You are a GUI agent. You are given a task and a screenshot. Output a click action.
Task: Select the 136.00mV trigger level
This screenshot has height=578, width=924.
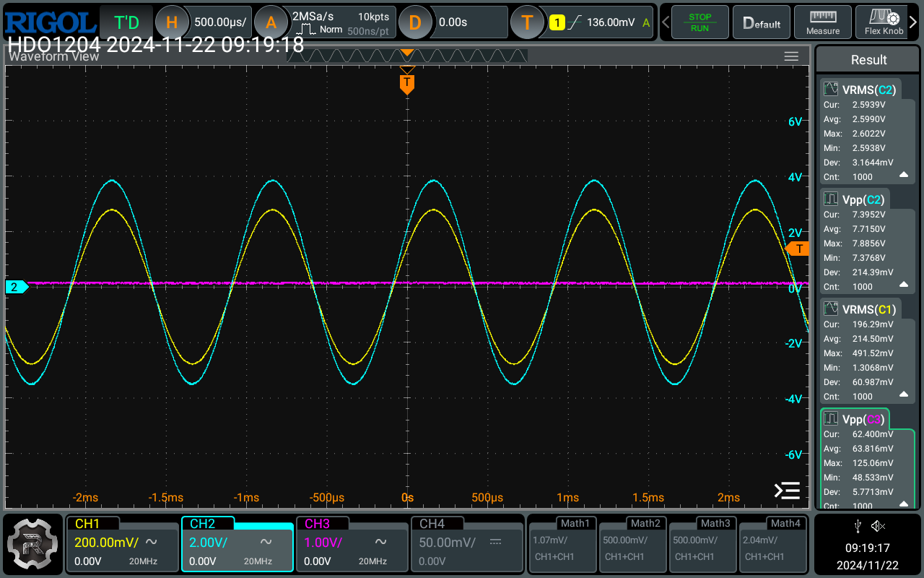611,22
